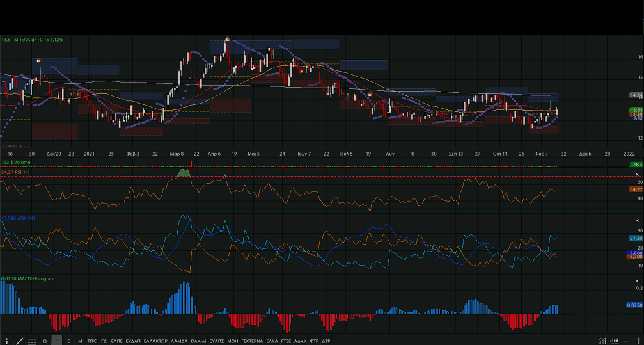Select the DAX.wi symbol tab
Image resolution: width=644 pixels, height=345 pixels.
pyautogui.click(x=200, y=341)
